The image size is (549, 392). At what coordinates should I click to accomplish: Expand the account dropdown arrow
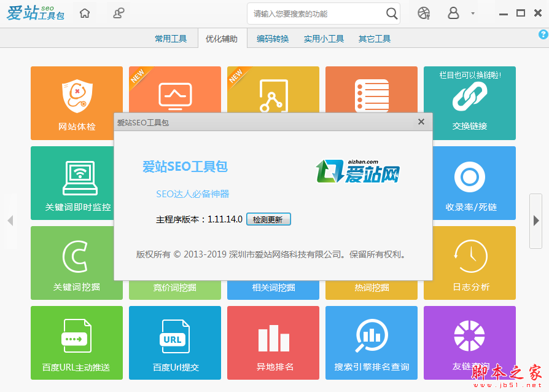[473, 14]
